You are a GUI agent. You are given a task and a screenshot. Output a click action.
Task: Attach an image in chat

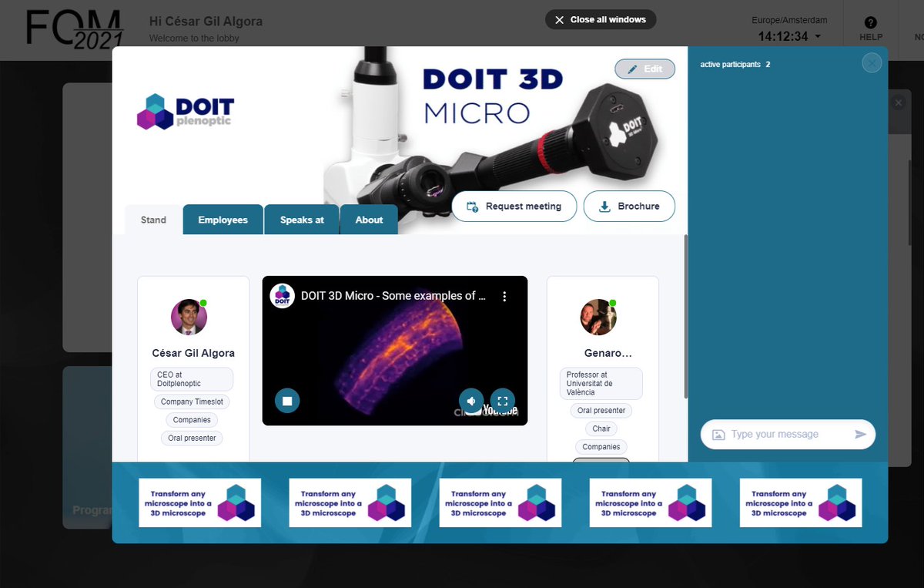click(718, 435)
